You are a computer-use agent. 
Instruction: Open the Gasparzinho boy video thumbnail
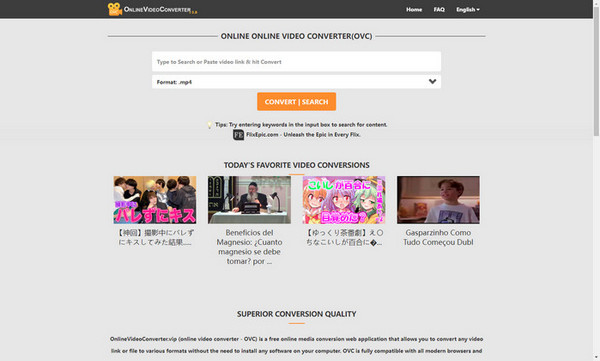[438, 200]
